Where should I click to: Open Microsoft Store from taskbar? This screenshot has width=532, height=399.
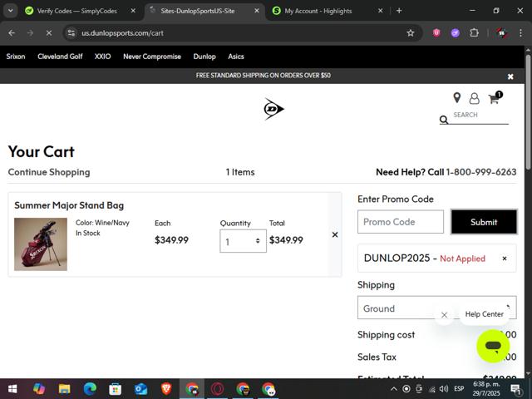pos(115,389)
